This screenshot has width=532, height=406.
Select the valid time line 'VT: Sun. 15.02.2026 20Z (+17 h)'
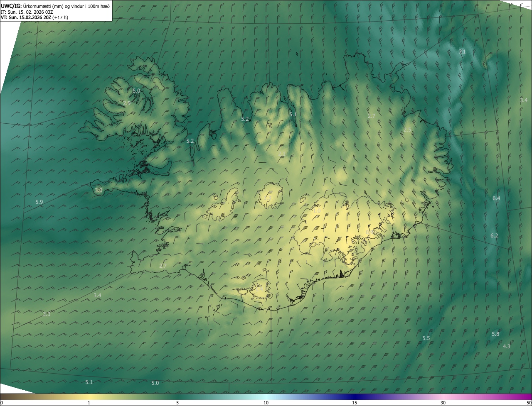click(x=34, y=17)
